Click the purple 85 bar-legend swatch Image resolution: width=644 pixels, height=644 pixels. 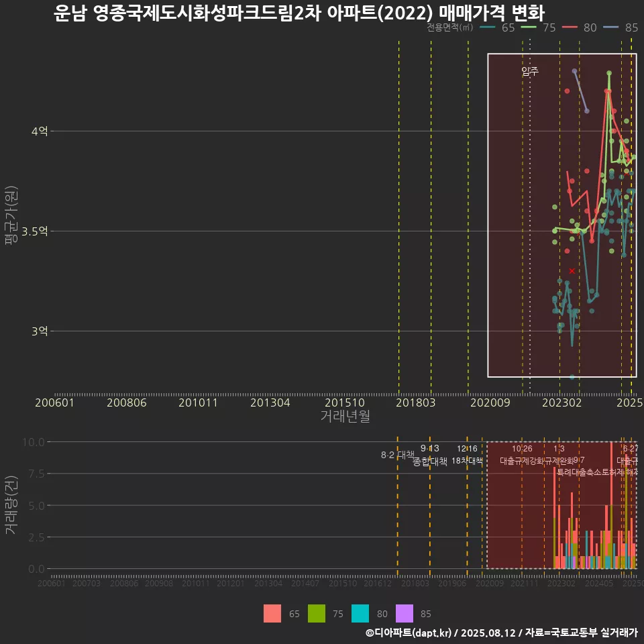[404, 613]
